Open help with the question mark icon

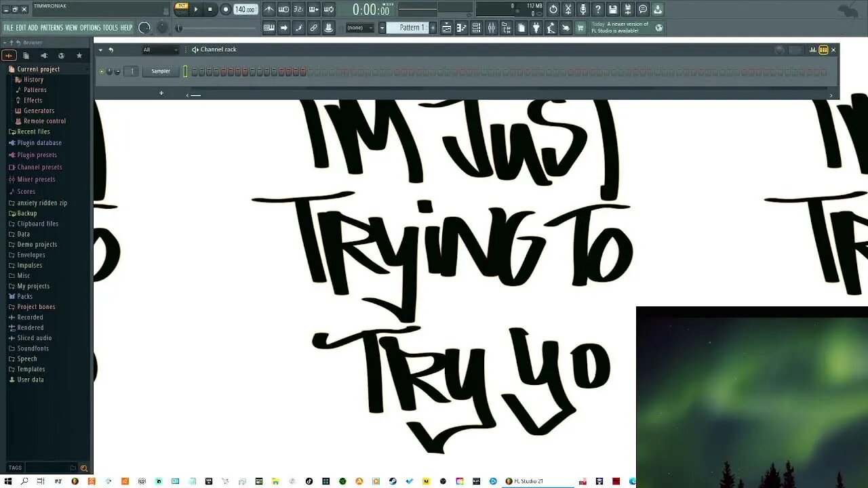click(x=598, y=9)
